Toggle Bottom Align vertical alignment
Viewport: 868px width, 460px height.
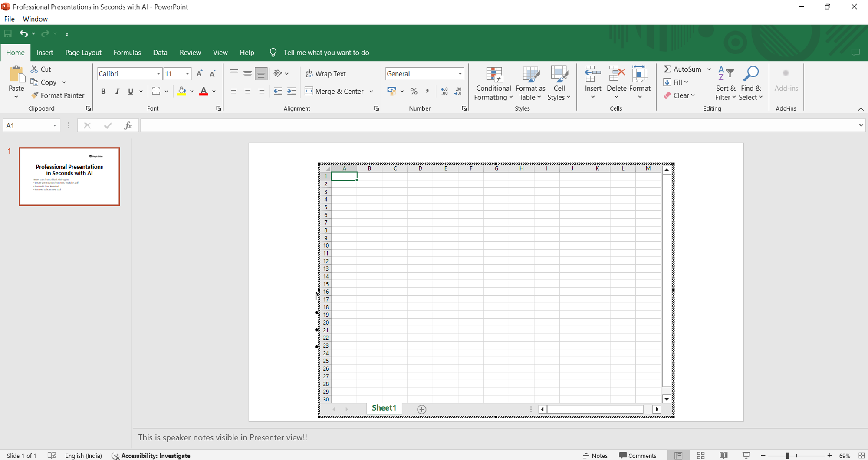[261, 74]
